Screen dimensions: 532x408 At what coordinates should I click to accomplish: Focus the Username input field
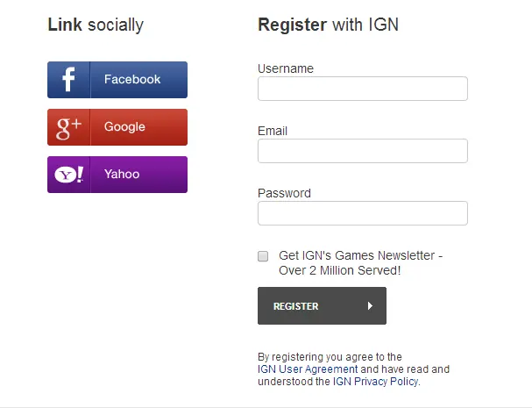click(x=363, y=89)
